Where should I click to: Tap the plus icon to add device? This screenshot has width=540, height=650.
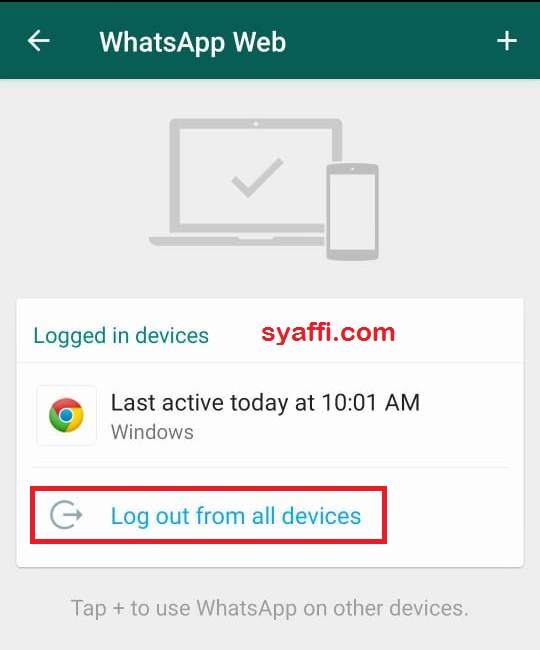(507, 41)
